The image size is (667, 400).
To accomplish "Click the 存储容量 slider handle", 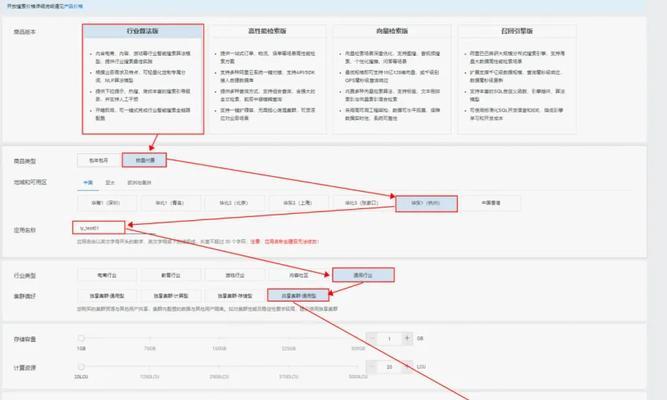I will (81, 338).
